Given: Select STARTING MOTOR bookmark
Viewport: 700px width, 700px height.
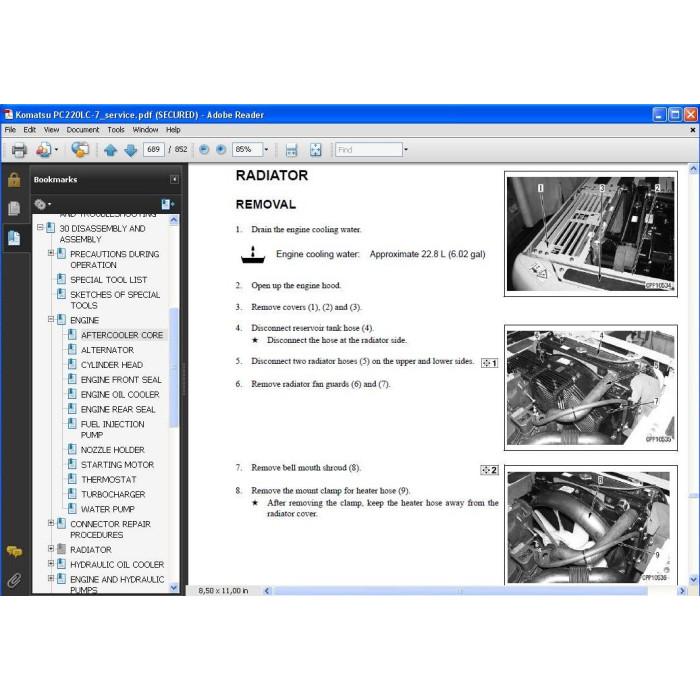Looking at the screenshot, I should click(x=117, y=465).
